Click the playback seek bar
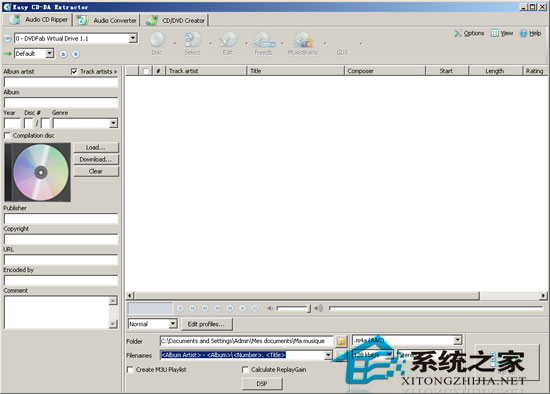550x394 pixels. coord(436,308)
